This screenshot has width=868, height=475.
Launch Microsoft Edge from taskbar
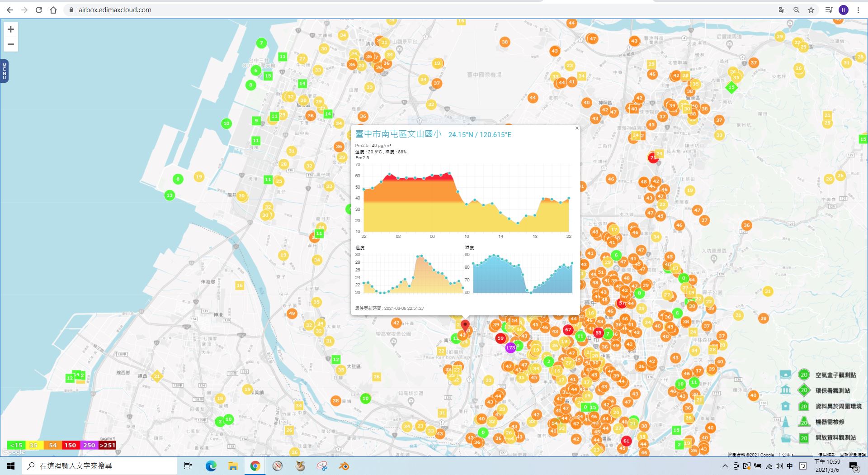(x=211, y=466)
